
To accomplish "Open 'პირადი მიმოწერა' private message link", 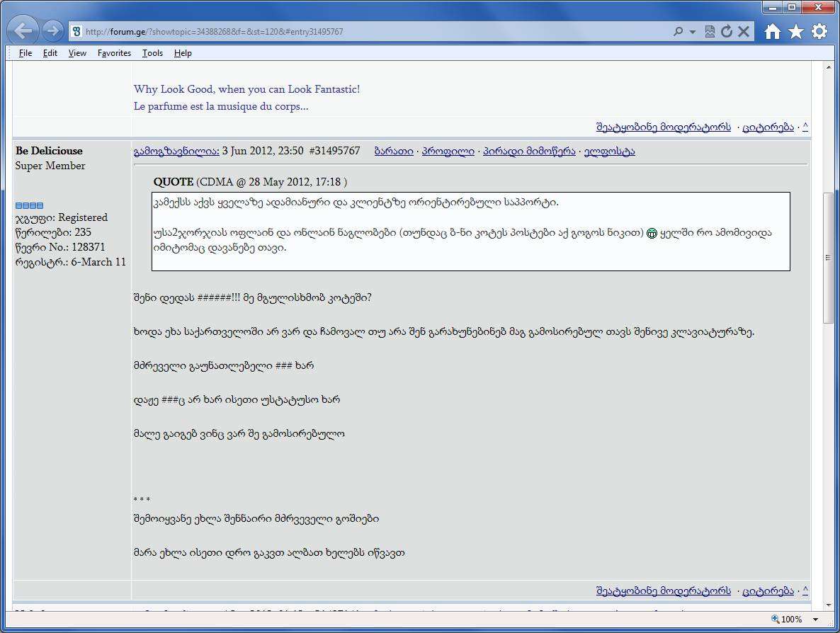I will point(529,151).
